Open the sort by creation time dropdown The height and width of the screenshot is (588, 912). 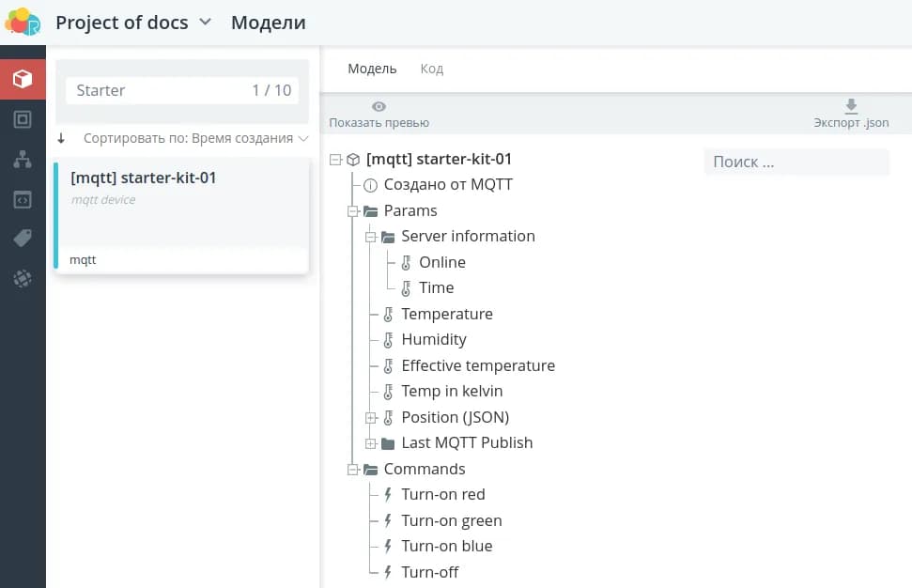[195, 138]
